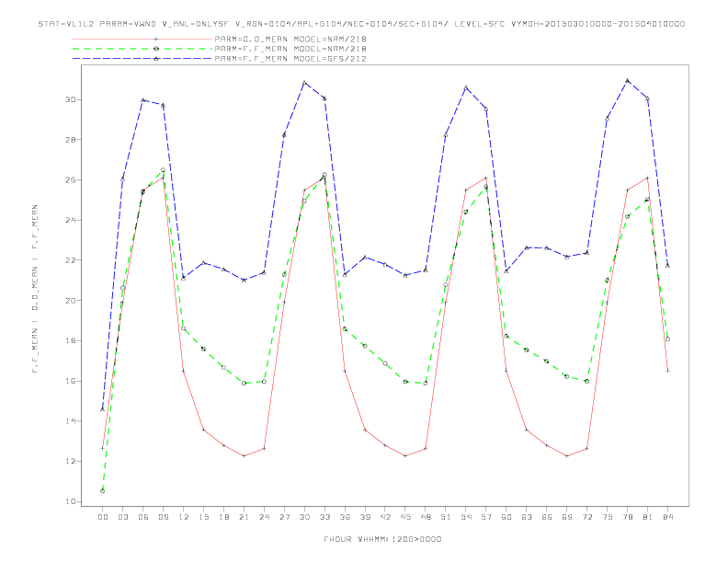This screenshot has width=728, height=563.
Task: Click x-axis tick label 30
Action: point(304,517)
